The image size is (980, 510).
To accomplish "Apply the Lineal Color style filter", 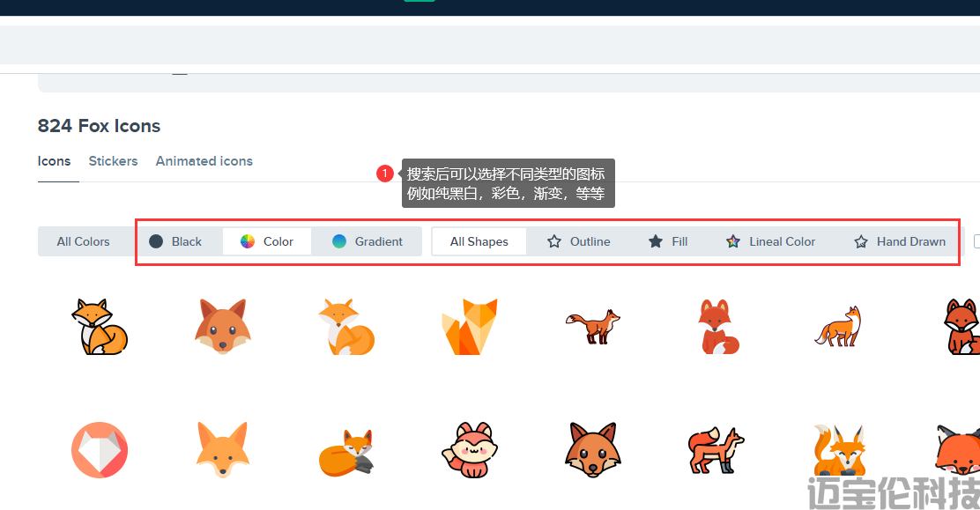I will point(770,241).
